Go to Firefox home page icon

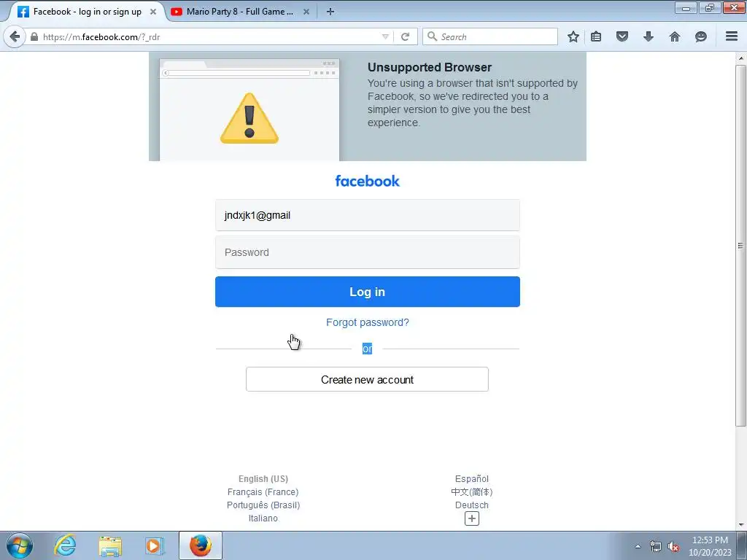coord(675,36)
